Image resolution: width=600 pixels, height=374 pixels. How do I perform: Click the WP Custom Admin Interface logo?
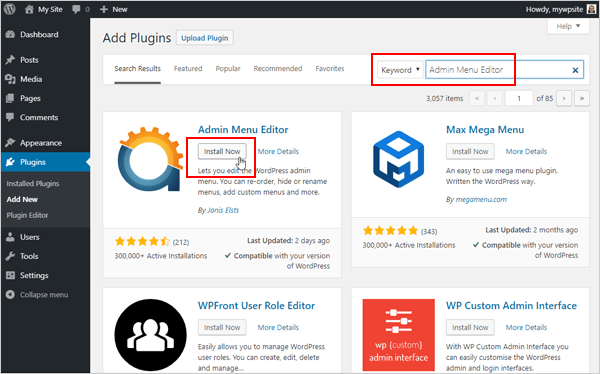398,335
